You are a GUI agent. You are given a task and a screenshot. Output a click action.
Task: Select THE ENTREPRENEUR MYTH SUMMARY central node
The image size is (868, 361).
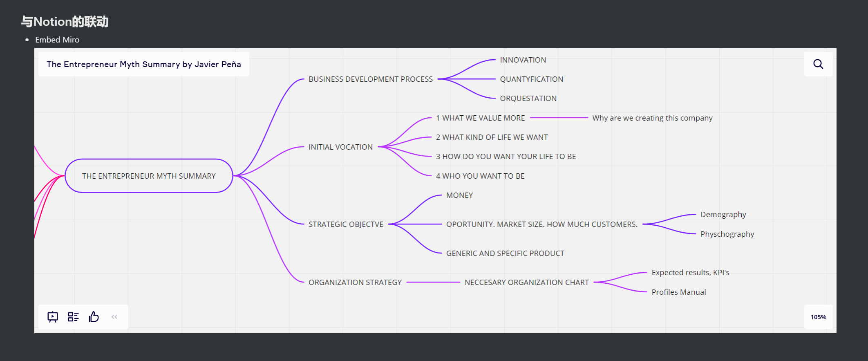coord(149,176)
